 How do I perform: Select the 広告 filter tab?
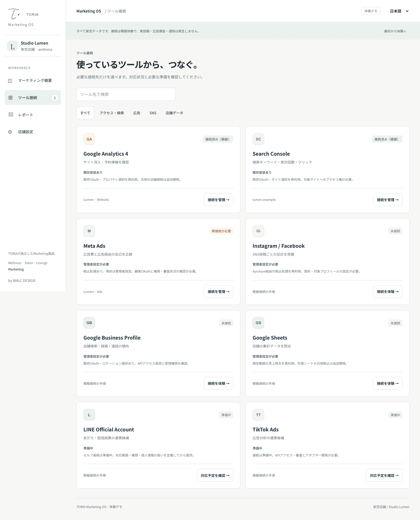point(137,113)
